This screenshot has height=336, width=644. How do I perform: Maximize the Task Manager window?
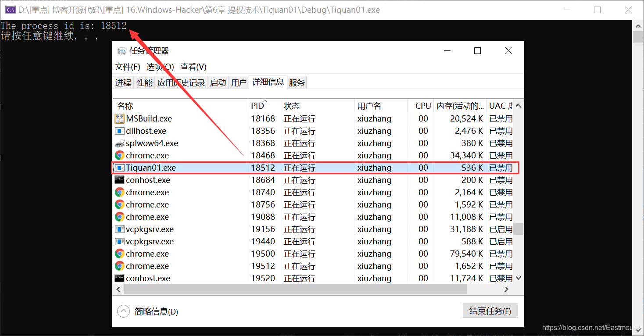coord(478,51)
